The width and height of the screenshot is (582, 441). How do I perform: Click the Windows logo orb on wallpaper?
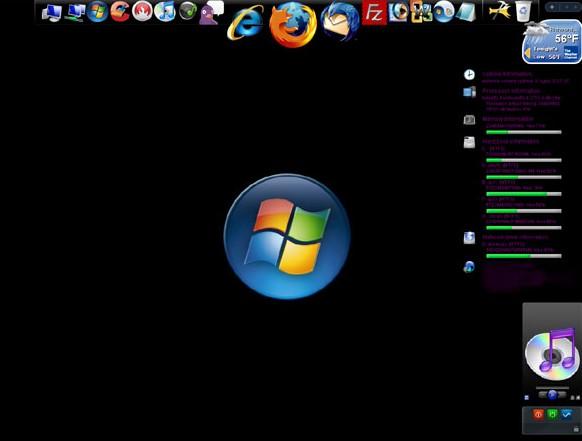(287, 236)
